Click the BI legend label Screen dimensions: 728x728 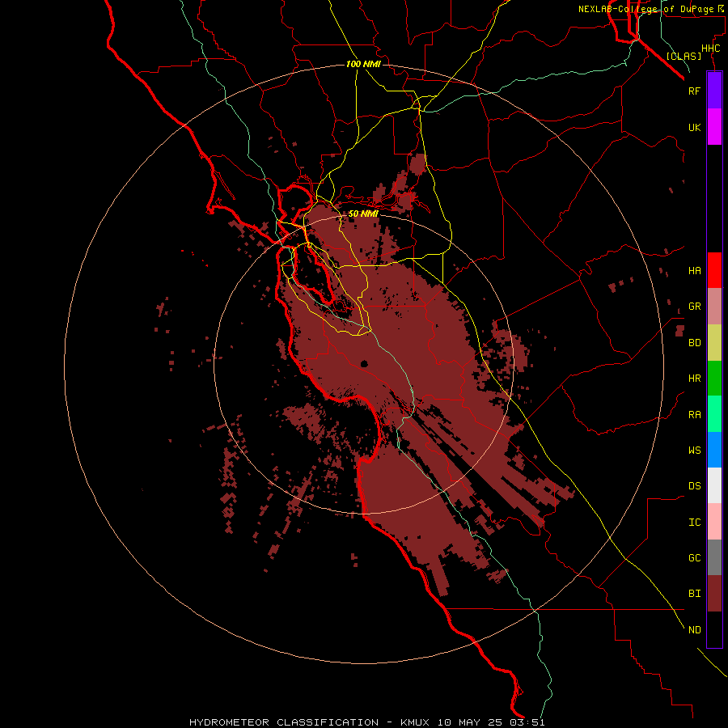point(694,594)
